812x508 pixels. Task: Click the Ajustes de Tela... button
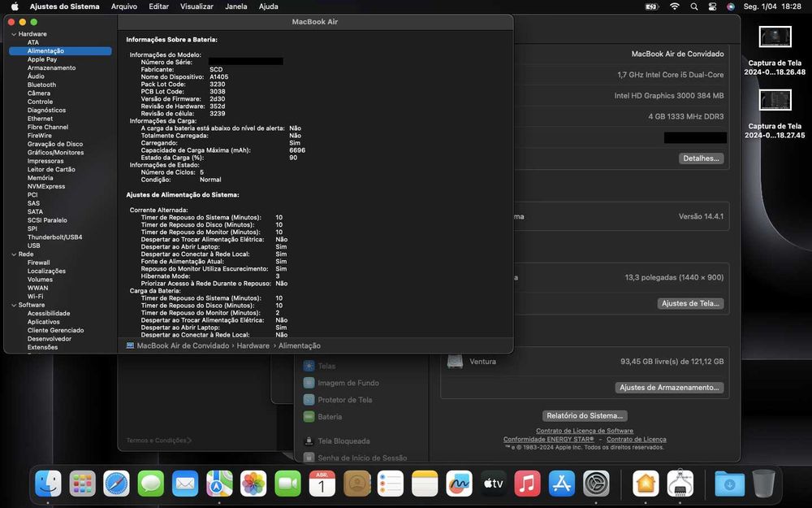pyautogui.click(x=690, y=304)
